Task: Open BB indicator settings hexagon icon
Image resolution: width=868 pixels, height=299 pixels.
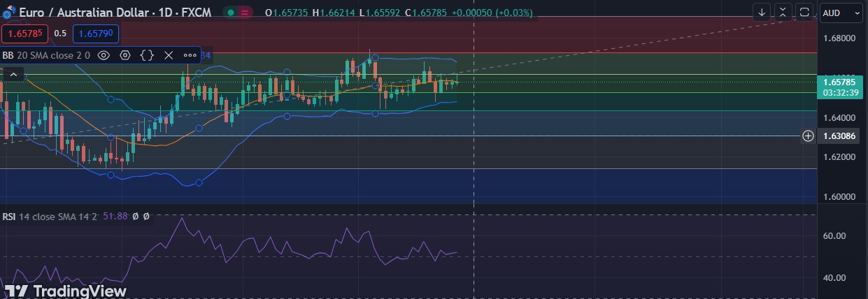Action: pos(125,55)
